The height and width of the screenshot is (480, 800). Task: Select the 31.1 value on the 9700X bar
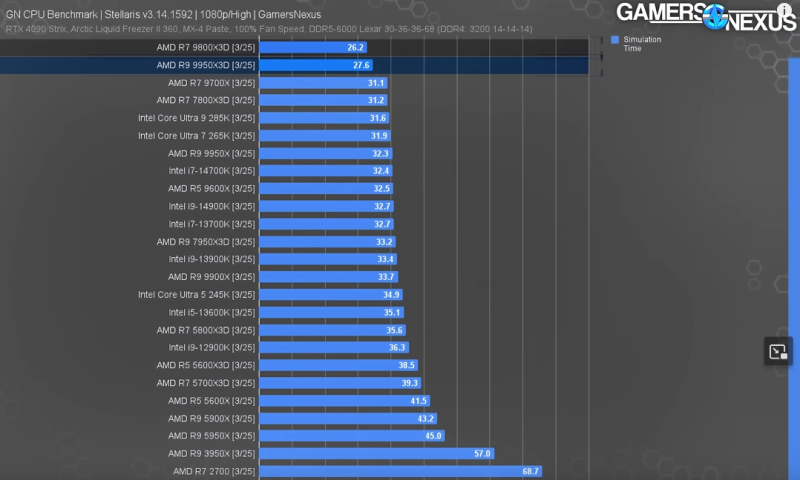click(376, 83)
